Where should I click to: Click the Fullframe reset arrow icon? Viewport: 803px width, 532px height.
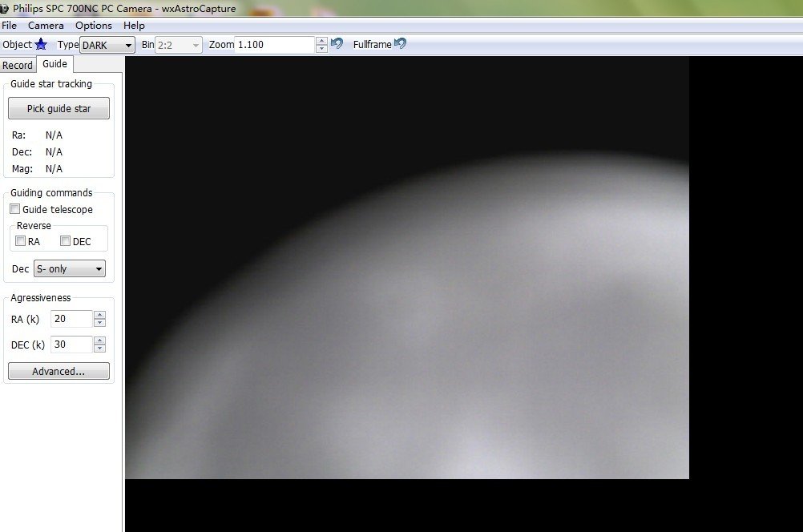click(401, 43)
